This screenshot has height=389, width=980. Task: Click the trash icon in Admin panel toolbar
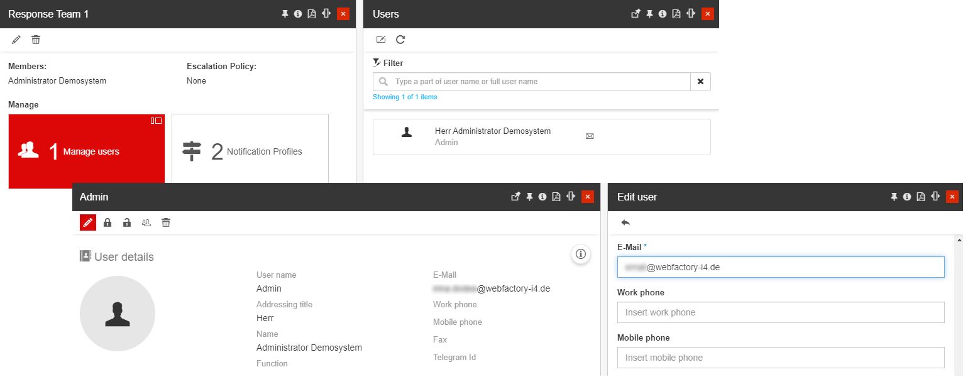[166, 222]
